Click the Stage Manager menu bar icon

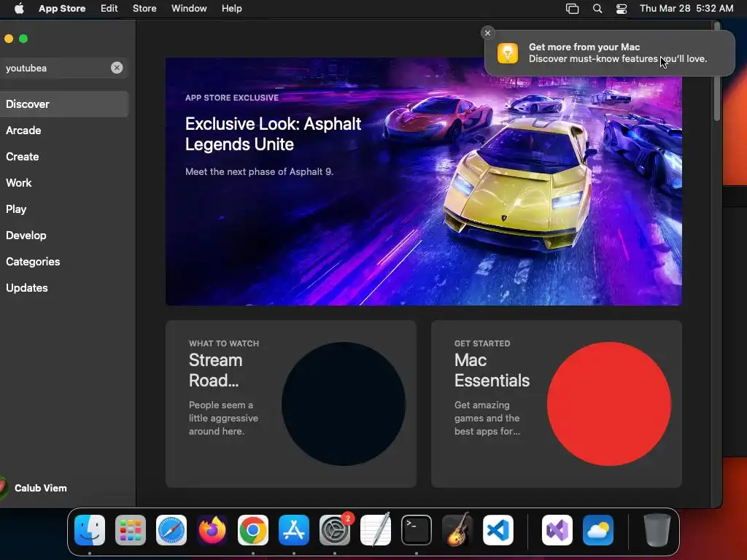pyautogui.click(x=572, y=9)
